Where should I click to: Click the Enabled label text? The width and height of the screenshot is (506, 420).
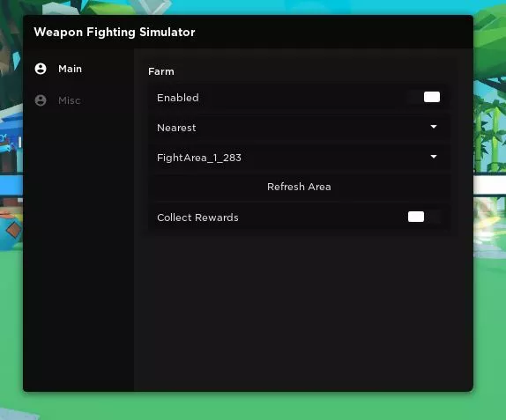178,98
